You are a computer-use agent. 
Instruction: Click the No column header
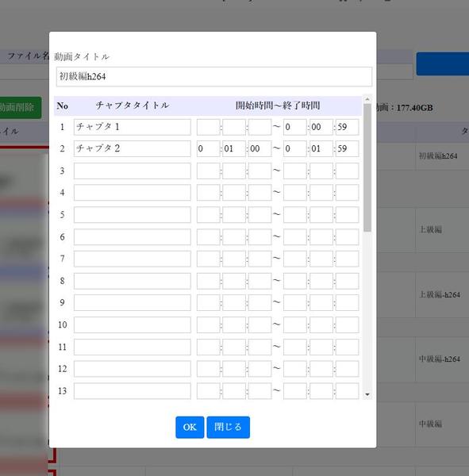pyautogui.click(x=62, y=106)
